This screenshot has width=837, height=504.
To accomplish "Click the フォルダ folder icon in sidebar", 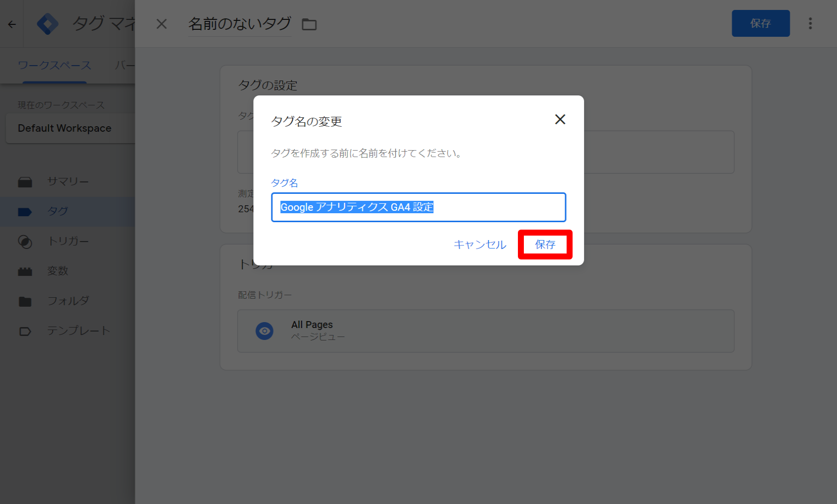I will click(25, 301).
